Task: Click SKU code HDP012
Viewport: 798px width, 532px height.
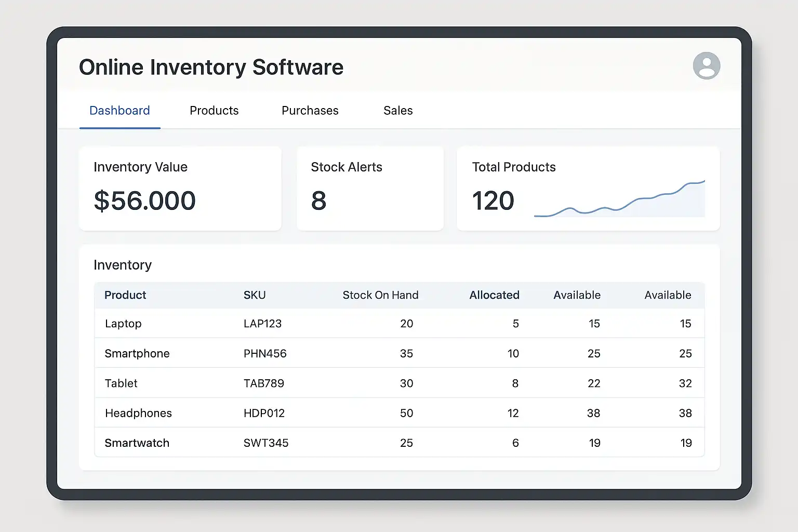Action: pos(264,414)
